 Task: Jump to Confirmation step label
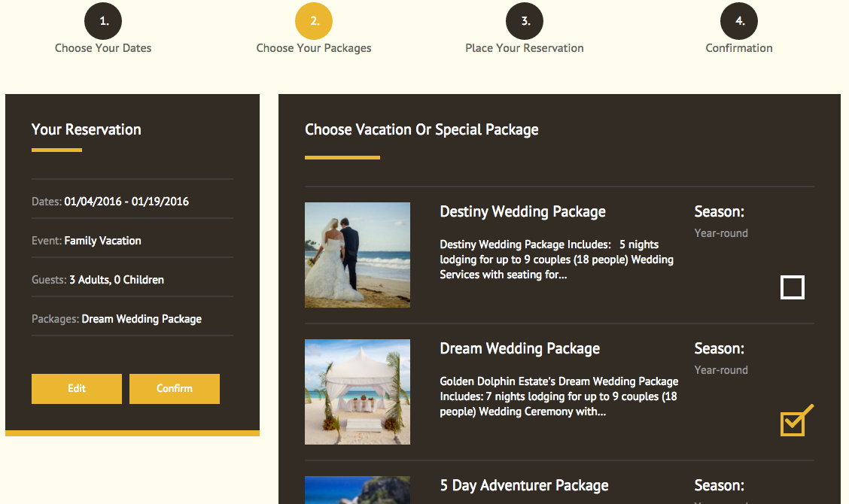tap(739, 48)
